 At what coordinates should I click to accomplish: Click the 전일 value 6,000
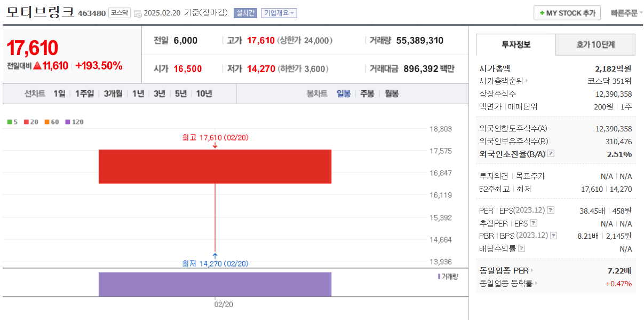[x=186, y=41]
